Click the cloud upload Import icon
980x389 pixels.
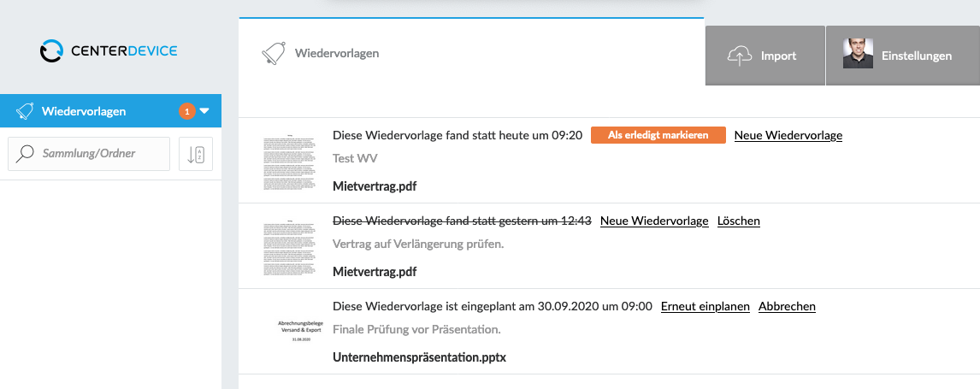740,56
